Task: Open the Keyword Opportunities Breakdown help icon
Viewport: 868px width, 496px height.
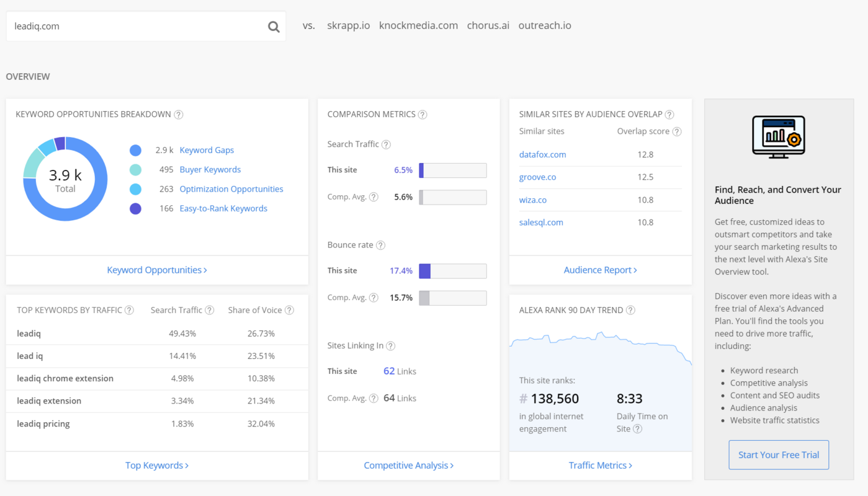Action: click(179, 114)
